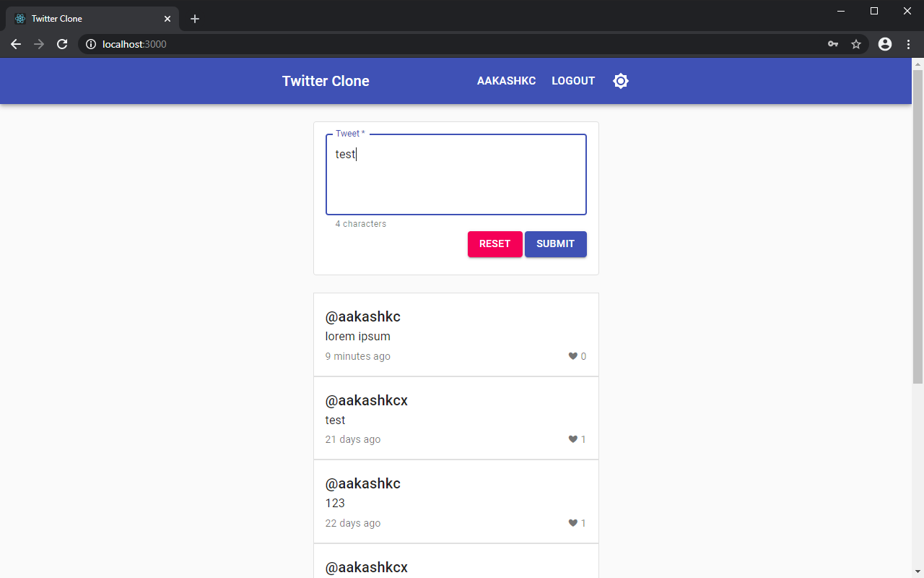Close the Twitter Clone tab
This screenshot has height=578, width=924.
point(167,19)
